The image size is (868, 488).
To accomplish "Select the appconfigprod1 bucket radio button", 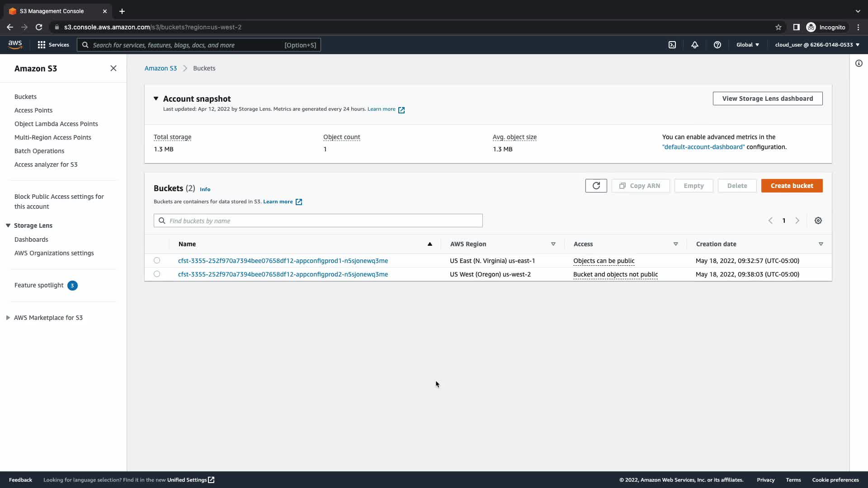I will (157, 260).
